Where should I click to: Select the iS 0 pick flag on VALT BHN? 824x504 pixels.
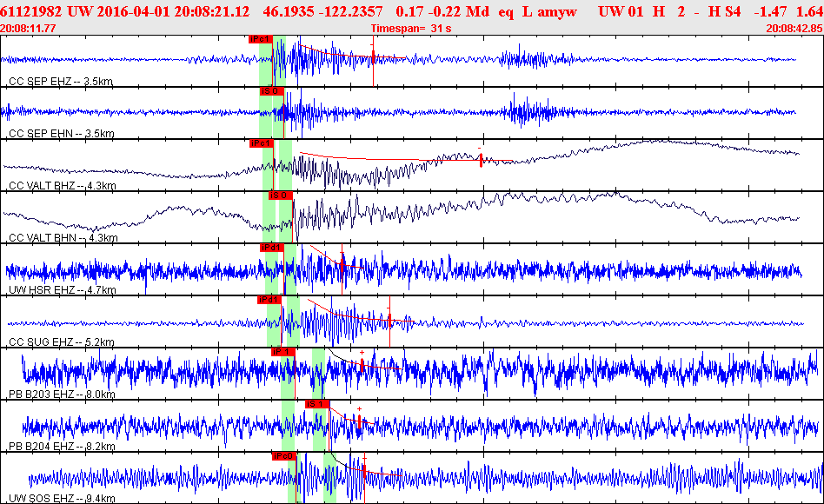280,196
